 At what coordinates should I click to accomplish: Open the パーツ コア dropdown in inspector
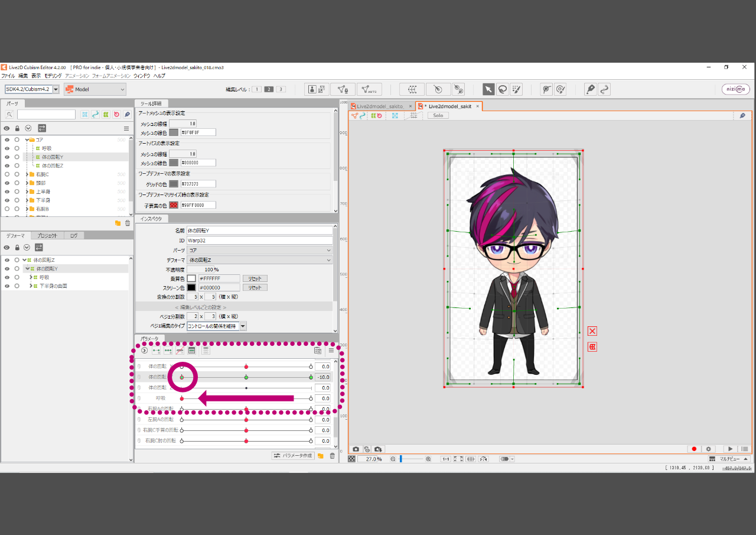pos(260,251)
